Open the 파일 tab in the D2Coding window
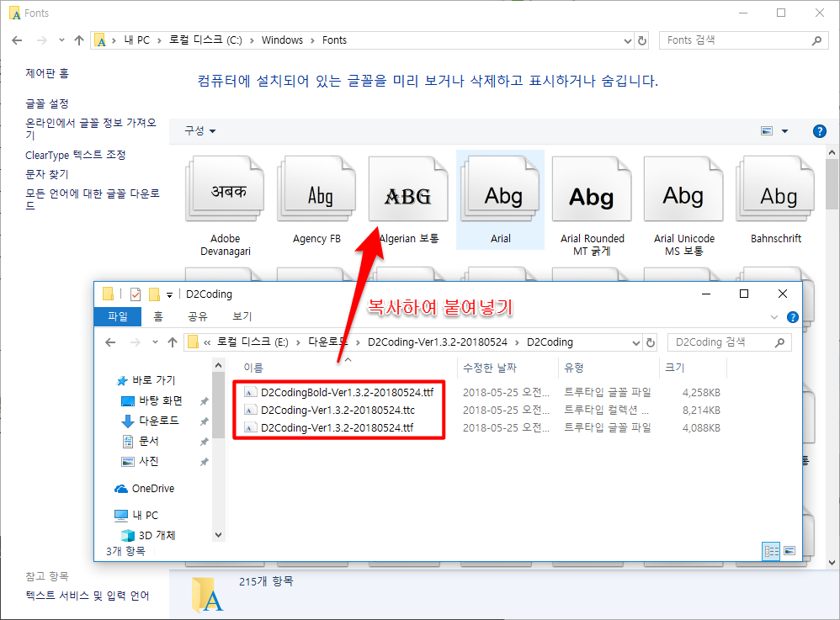The width and height of the screenshot is (840, 620). tap(118, 316)
